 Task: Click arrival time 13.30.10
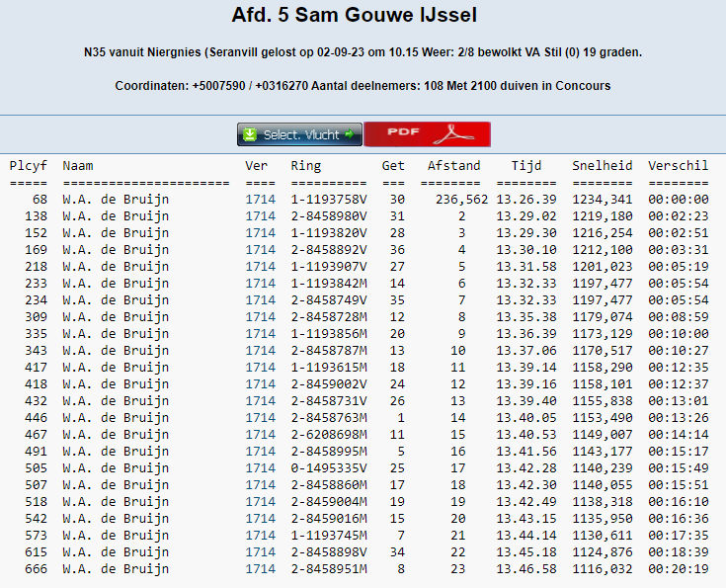525,250
